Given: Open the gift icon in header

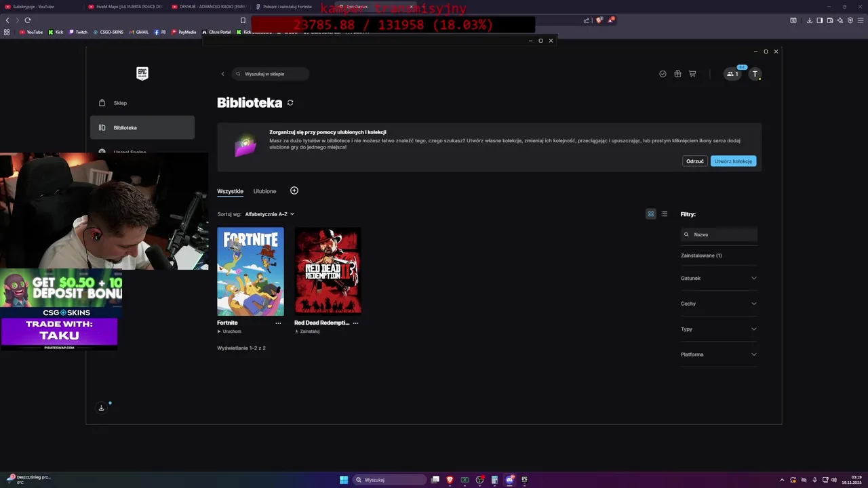Looking at the screenshot, I should tap(677, 74).
